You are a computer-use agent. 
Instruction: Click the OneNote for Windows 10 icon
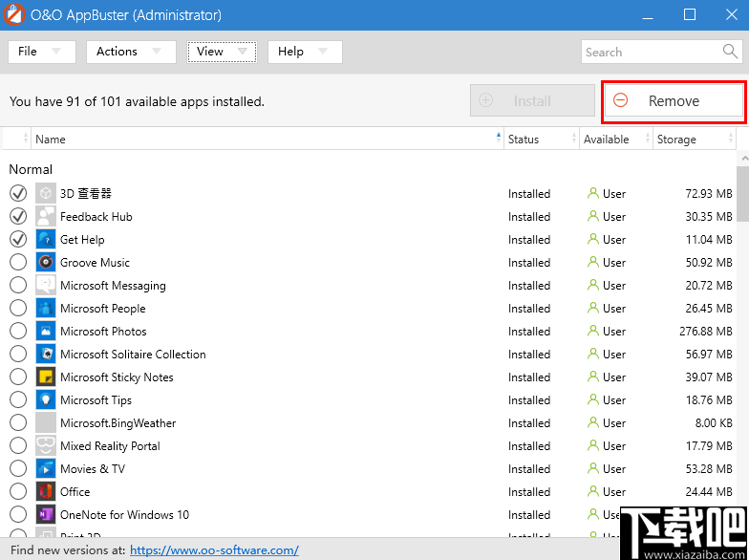click(46, 515)
